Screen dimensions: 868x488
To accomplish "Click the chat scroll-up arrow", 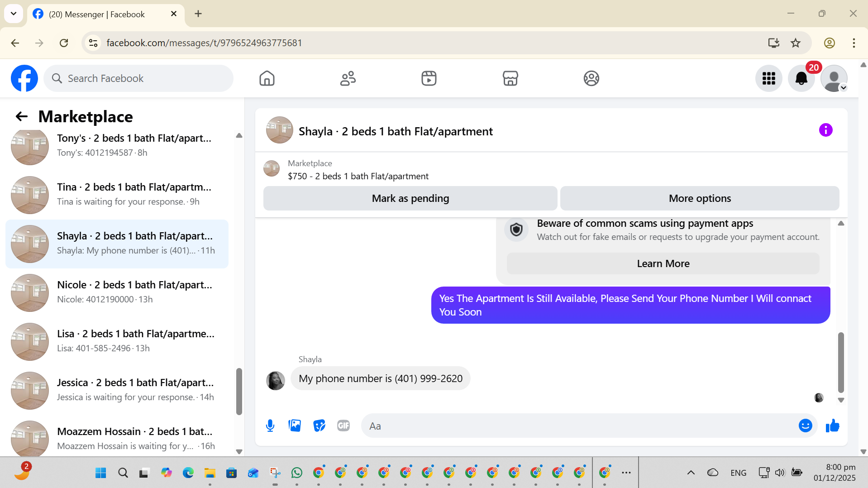I will [841, 223].
